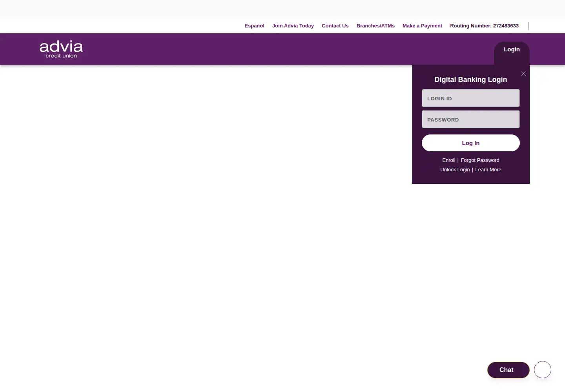565x392 pixels.
Task: Toggle the Login tab in header
Action: click(512, 49)
